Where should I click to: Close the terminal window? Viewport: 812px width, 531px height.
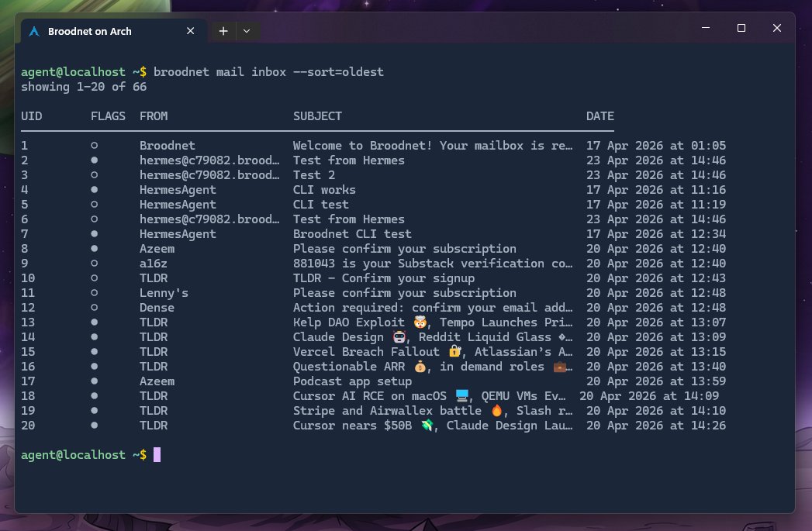pyautogui.click(x=777, y=27)
